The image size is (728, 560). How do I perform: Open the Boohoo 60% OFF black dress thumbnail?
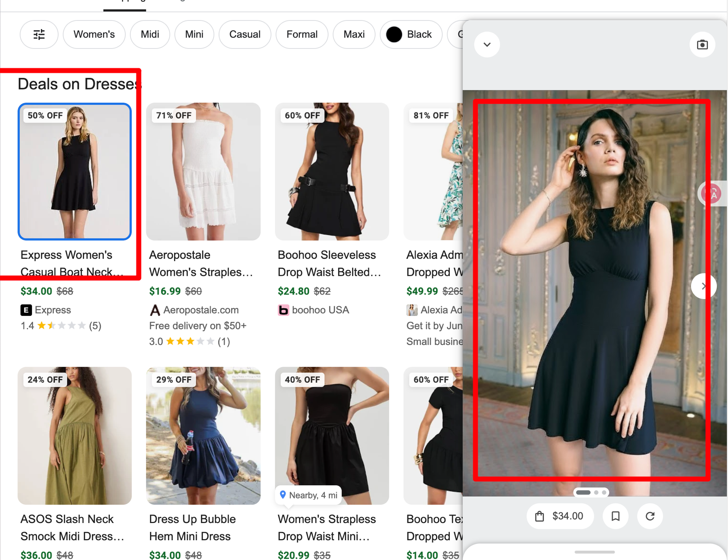[x=433, y=436]
